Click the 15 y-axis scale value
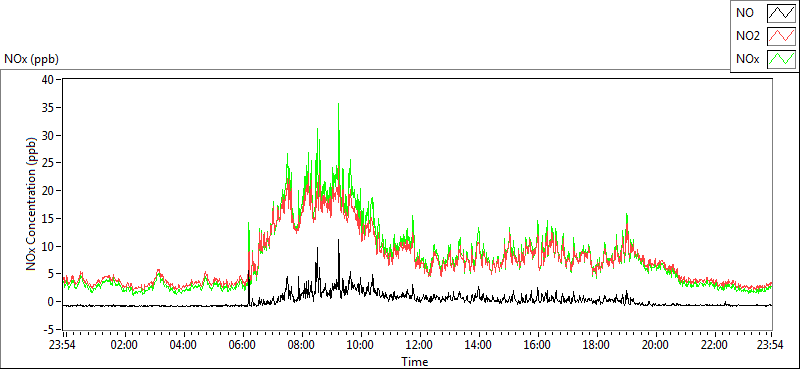The image size is (800, 369). click(x=49, y=218)
